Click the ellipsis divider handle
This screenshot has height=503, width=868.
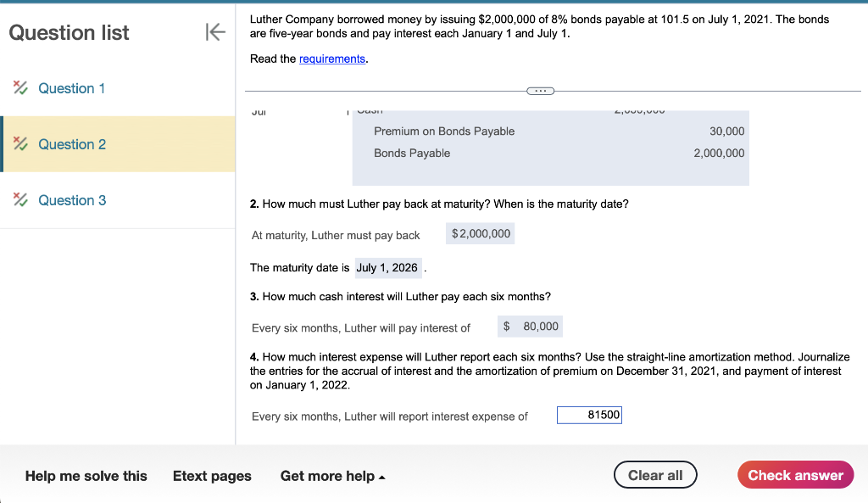(540, 91)
